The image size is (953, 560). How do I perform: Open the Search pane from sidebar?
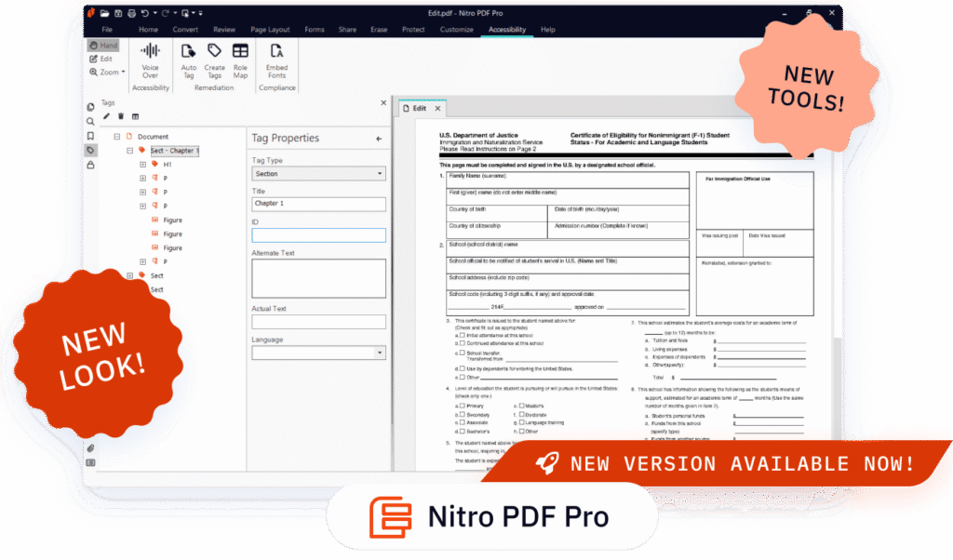[90, 122]
